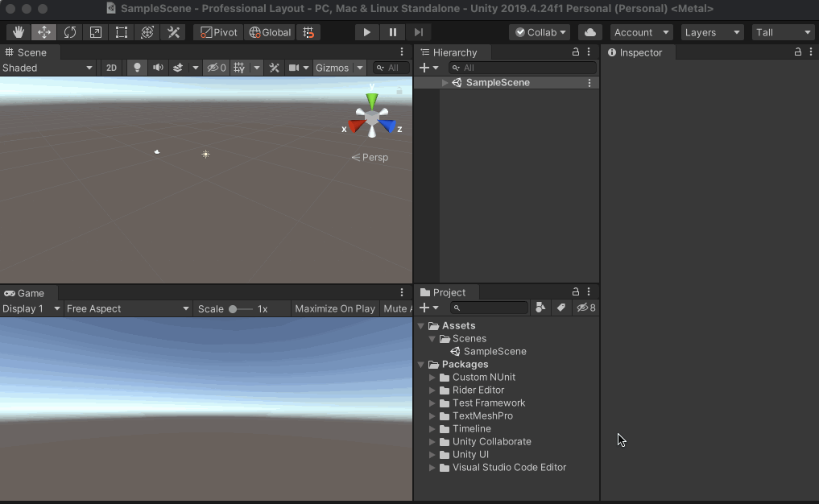819x504 pixels.
Task: Select the Move tool
Action: point(43,32)
